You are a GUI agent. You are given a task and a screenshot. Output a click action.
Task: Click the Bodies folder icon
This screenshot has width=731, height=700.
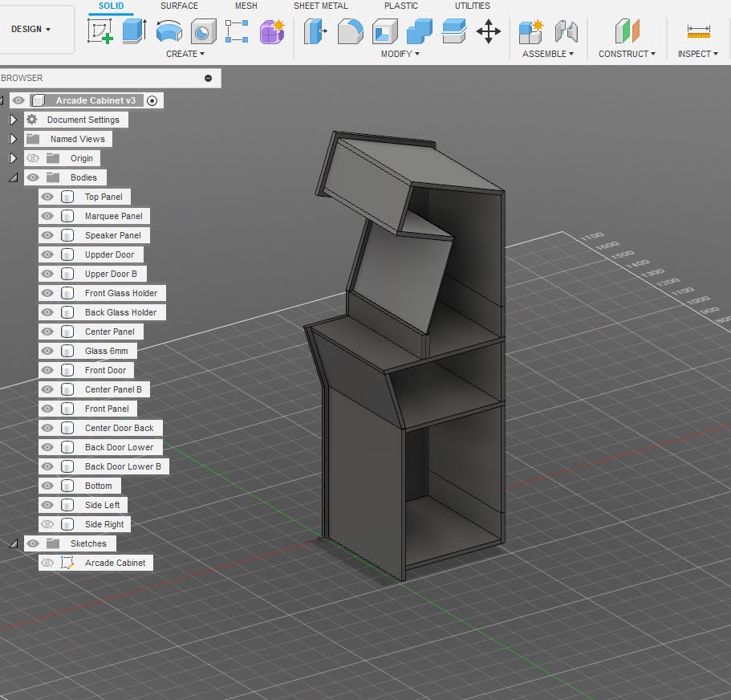coord(53,177)
